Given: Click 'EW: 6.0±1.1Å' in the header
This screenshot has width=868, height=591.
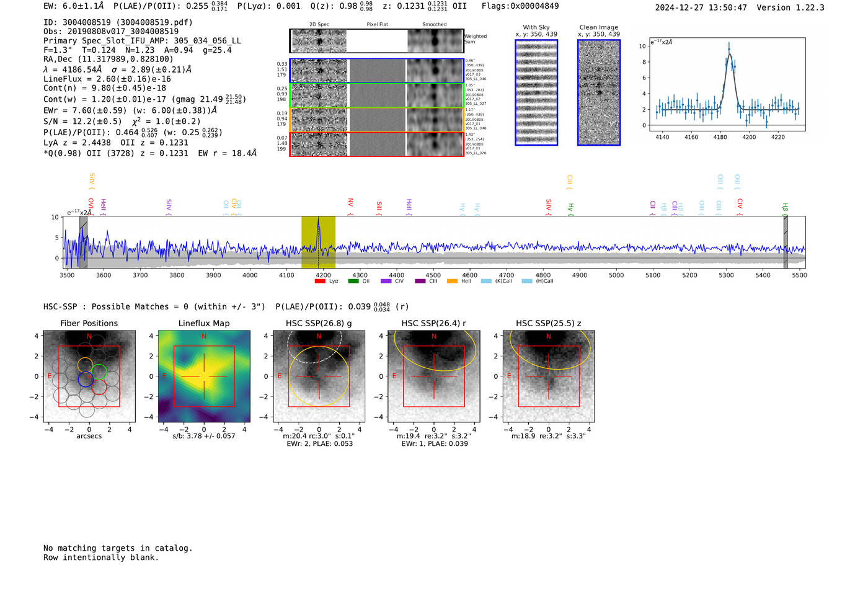Looking at the screenshot, I should coord(74,6).
